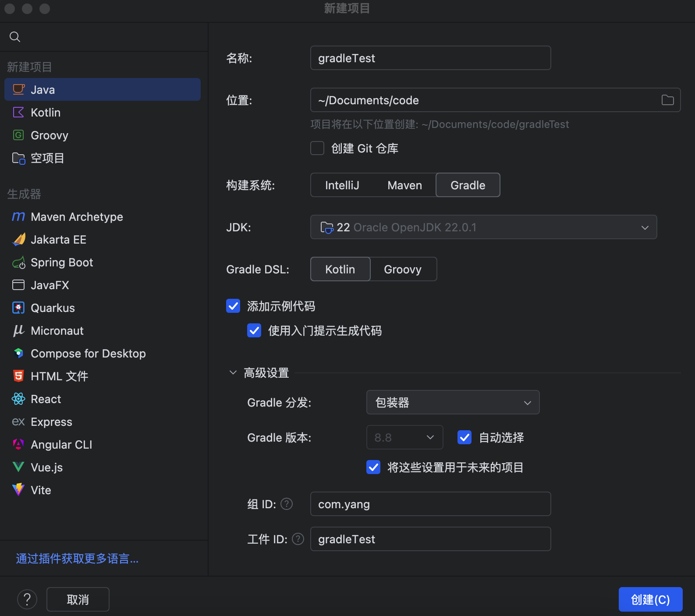Viewport: 695px width, 616px height.
Task: Click the Groovy G icon
Action: pos(18,135)
